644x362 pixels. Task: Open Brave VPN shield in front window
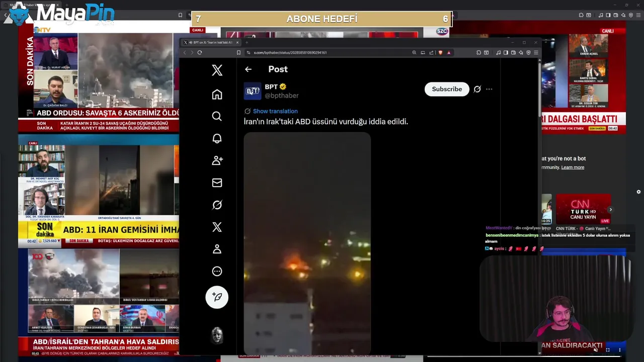tap(528, 52)
